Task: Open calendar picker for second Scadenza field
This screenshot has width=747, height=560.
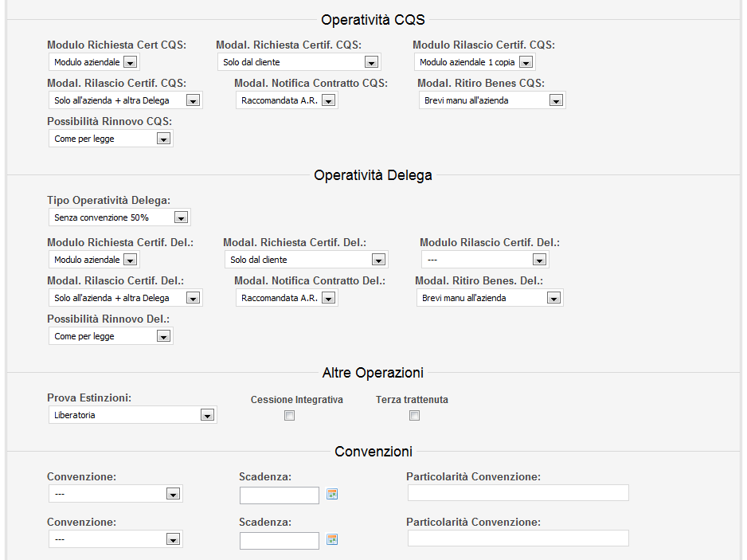Action: coord(332,539)
